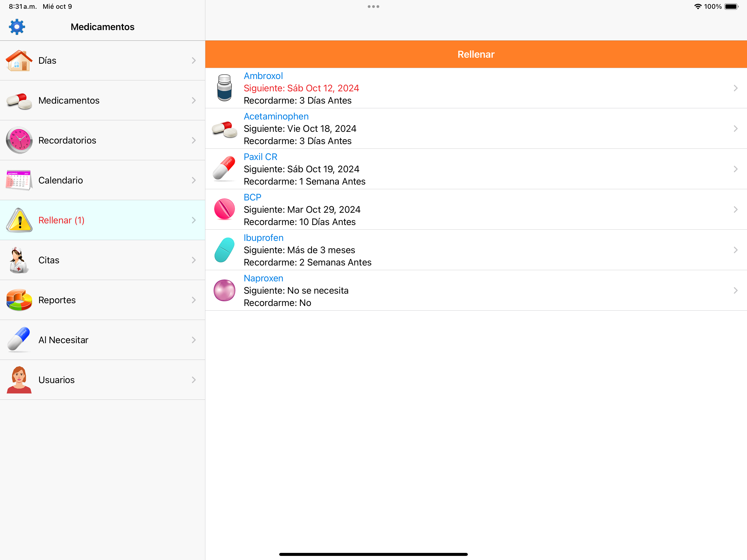Image resolution: width=747 pixels, height=560 pixels.
Task: Tap the yellow warning triangle Rellenar icon
Action: [19, 220]
